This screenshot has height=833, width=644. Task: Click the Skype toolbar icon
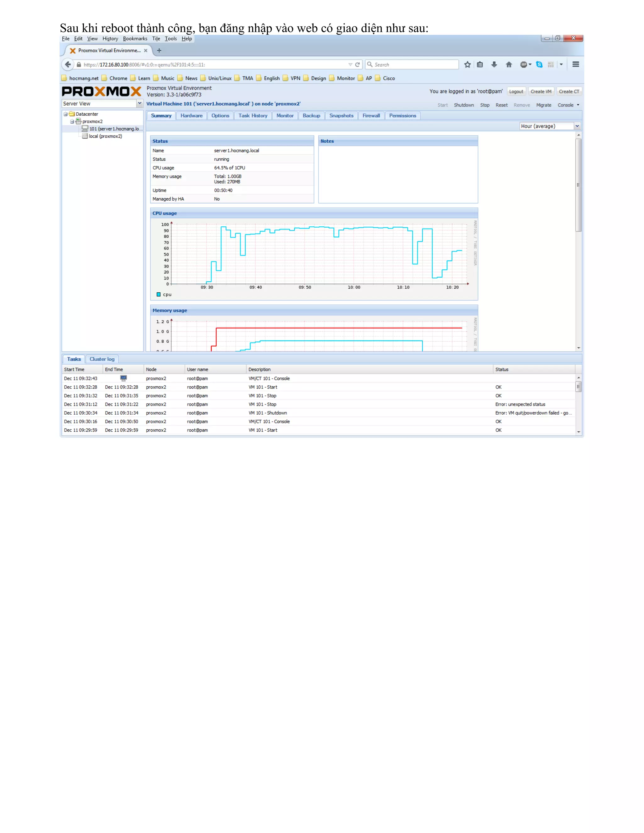click(x=539, y=64)
